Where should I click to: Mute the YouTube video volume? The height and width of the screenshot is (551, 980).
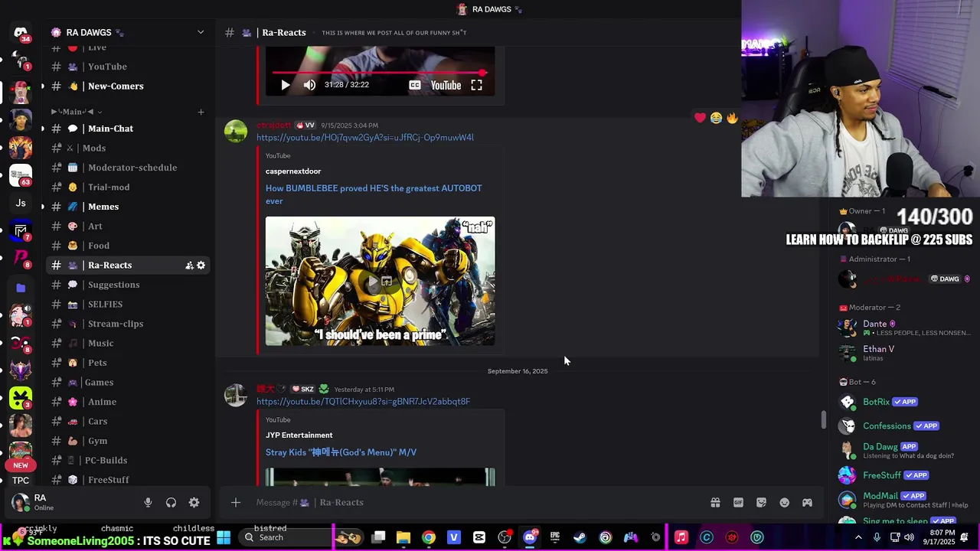pyautogui.click(x=309, y=85)
